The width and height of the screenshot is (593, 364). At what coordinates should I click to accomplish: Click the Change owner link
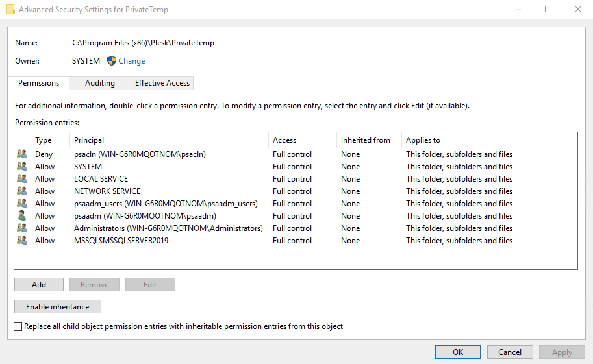click(x=132, y=61)
